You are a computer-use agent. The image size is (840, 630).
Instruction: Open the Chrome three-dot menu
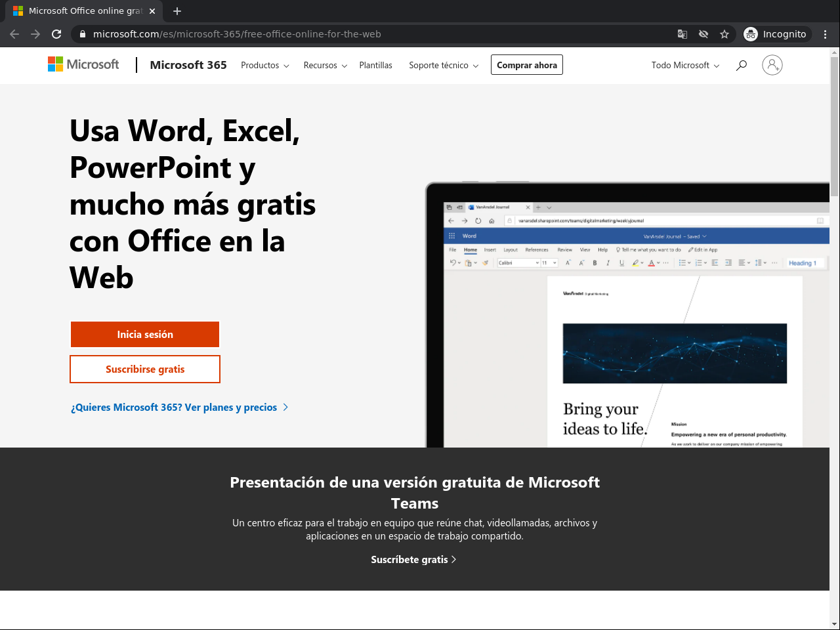click(x=826, y=34)
